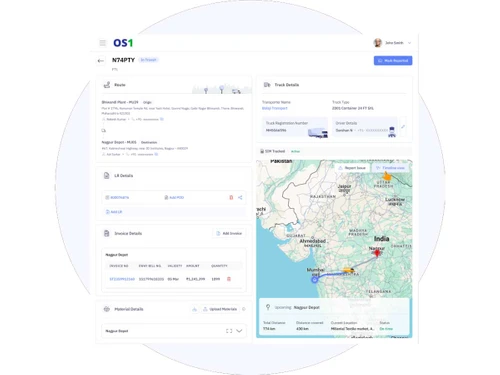Open the LR number link
The width and height of the screenshot is (500, 375).
[x=120, y=198]
